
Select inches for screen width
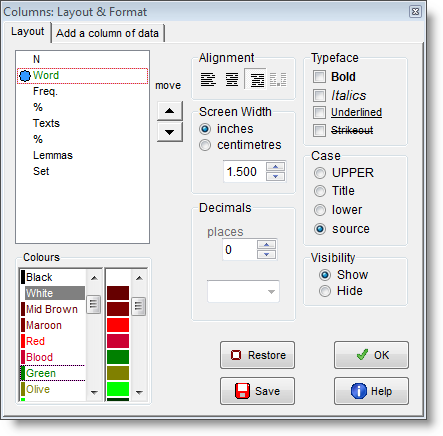(x=205, y=129)
